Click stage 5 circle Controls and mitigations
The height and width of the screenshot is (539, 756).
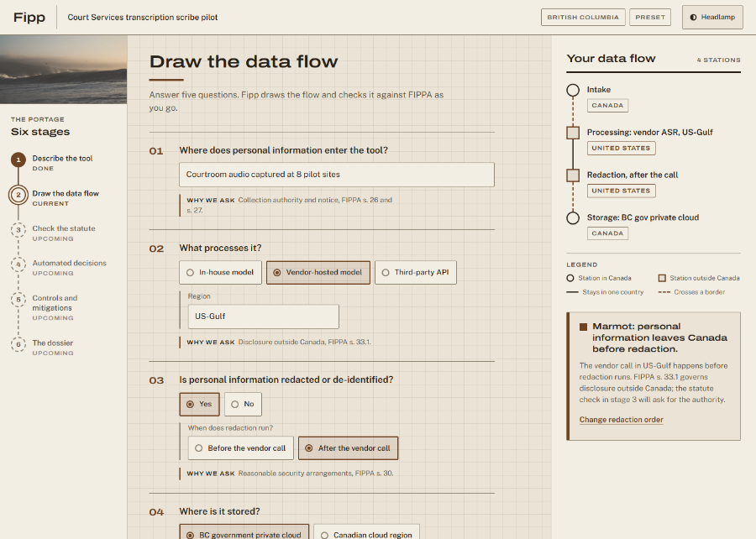[18, 300]
